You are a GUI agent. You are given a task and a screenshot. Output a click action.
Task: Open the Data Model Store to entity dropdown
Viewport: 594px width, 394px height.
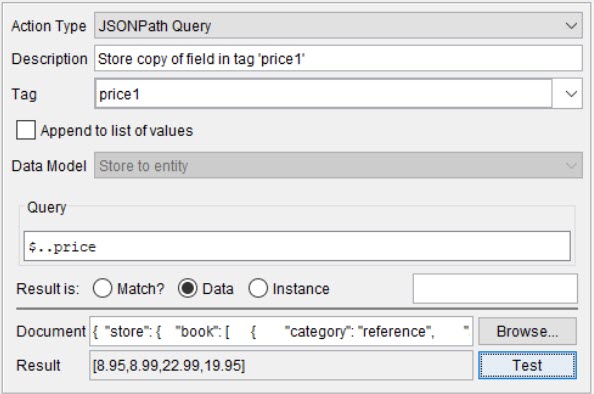[338, 165]
